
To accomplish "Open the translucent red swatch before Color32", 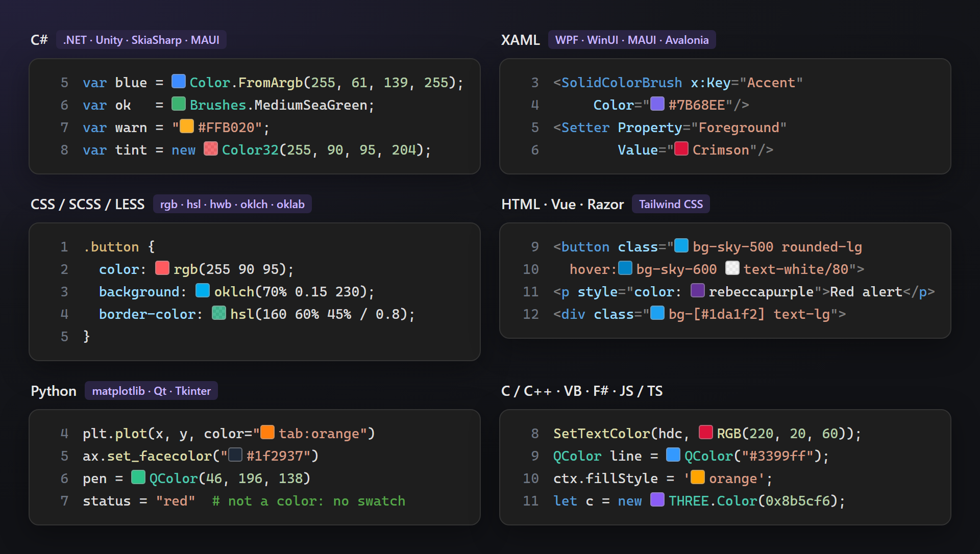I will tap(211, 149).
